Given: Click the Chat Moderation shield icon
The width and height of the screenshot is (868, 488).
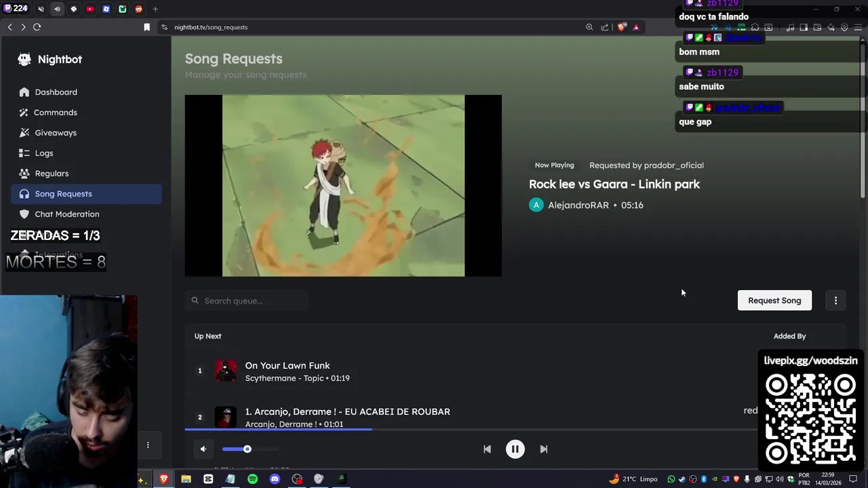Looking at the screenshot, I should [x=24, y=214].
